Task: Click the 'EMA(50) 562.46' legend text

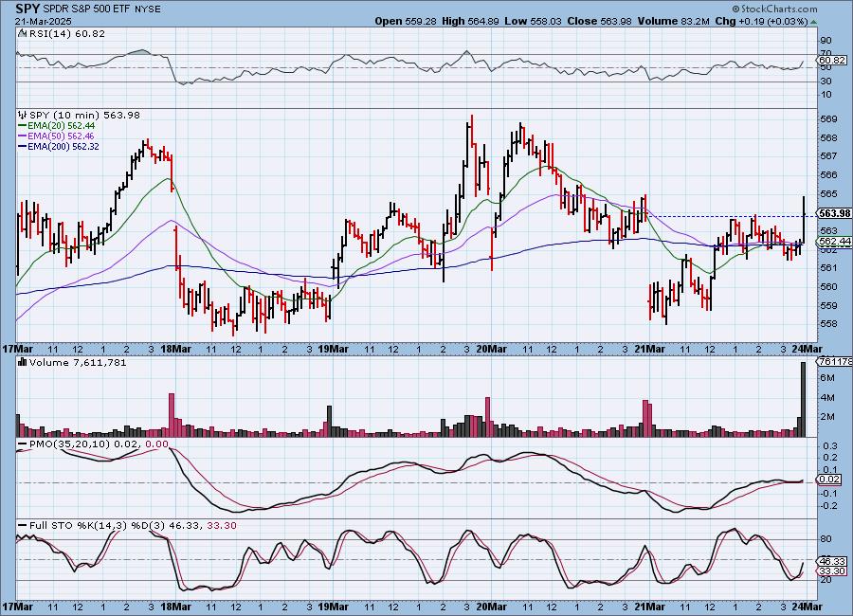Action: click(61, 136)
